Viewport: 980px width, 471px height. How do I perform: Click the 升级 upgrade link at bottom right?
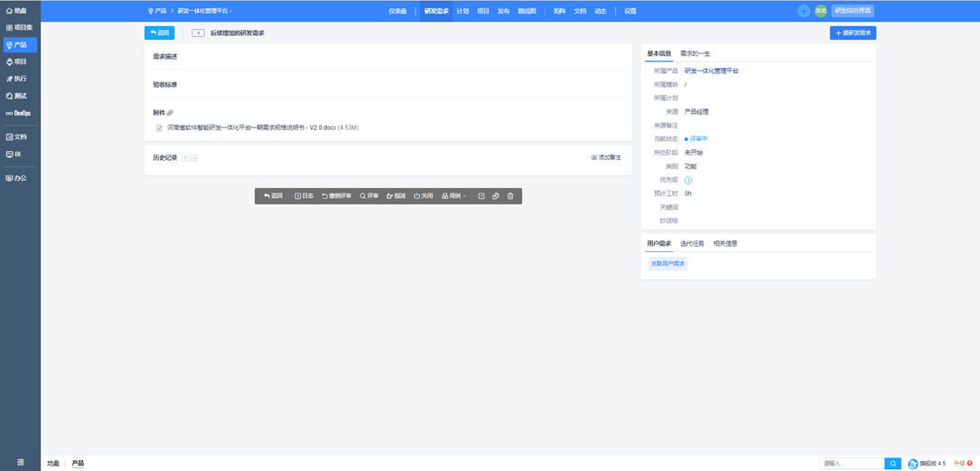[x=963, y=464]
